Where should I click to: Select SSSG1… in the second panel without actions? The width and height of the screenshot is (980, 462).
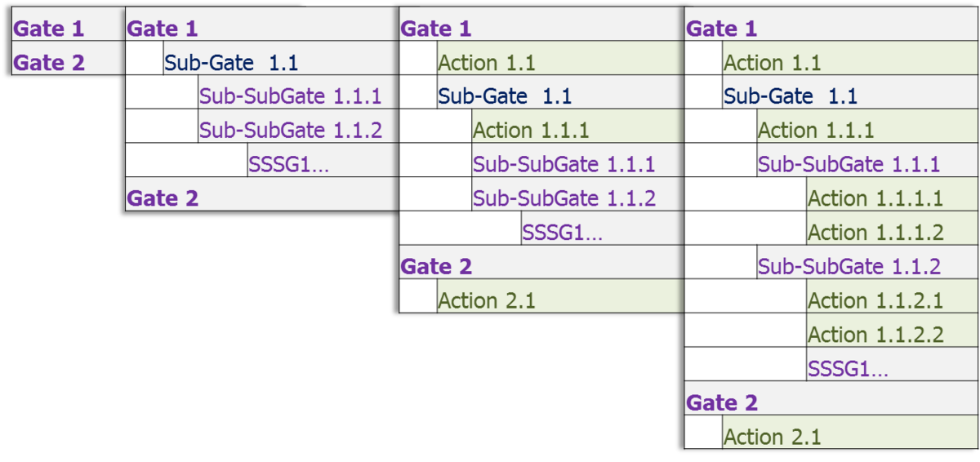coord(323,164)
